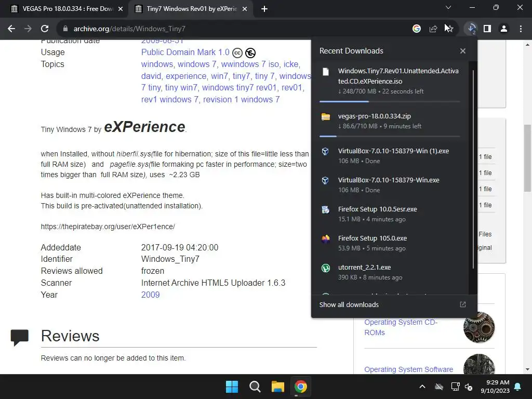This screenshot has height=399, width=532.
Task: Click the downloads list scrollbar
Action: (x=473, y=170)
